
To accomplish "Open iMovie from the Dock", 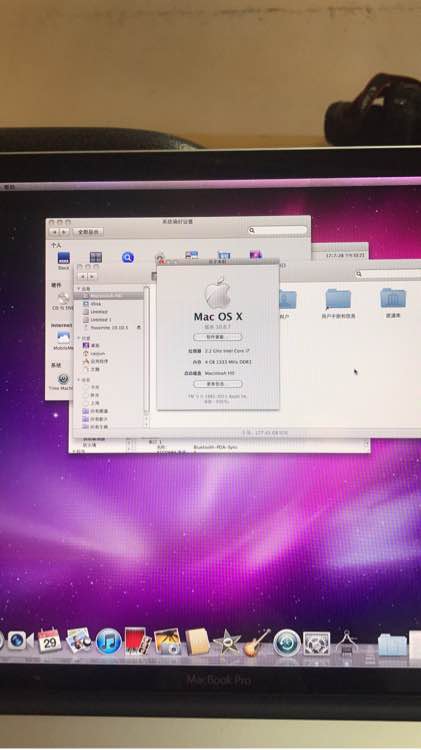I will 227,642.
